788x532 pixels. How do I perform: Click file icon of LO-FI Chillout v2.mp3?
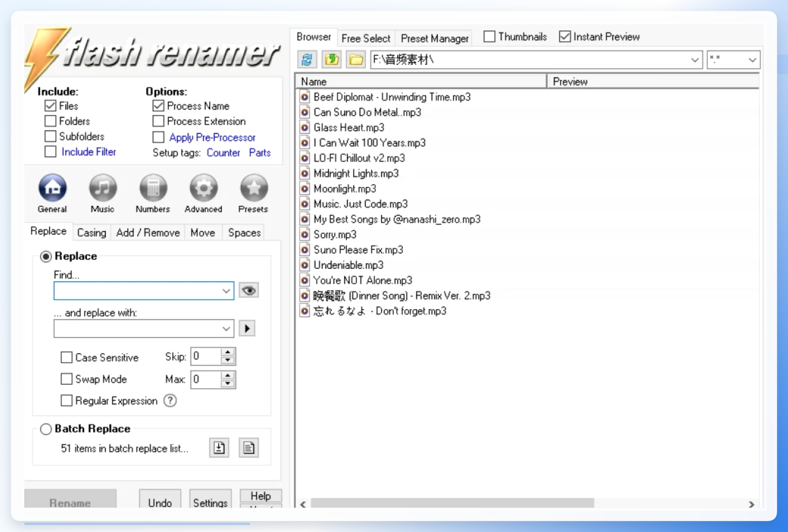(x=305, y=158)
